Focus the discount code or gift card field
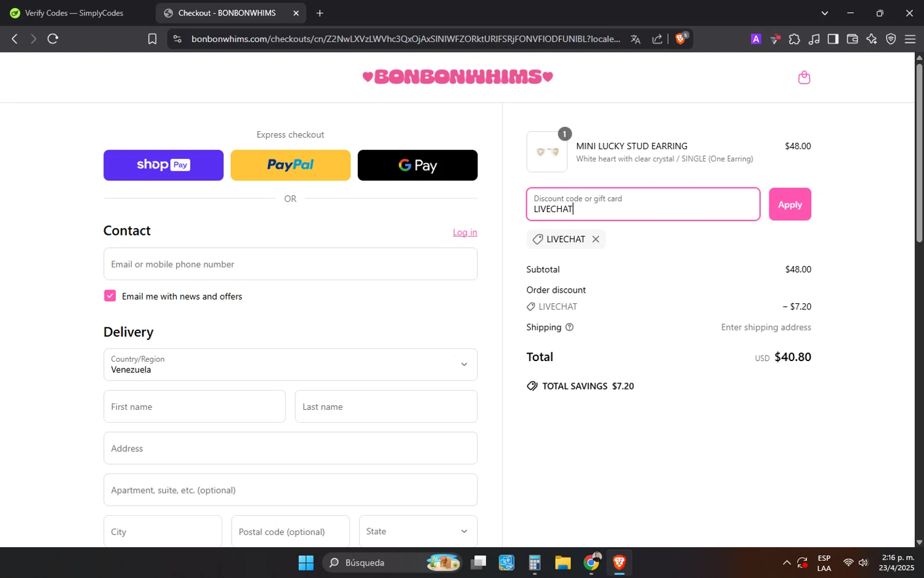 [x=643, y=204]
